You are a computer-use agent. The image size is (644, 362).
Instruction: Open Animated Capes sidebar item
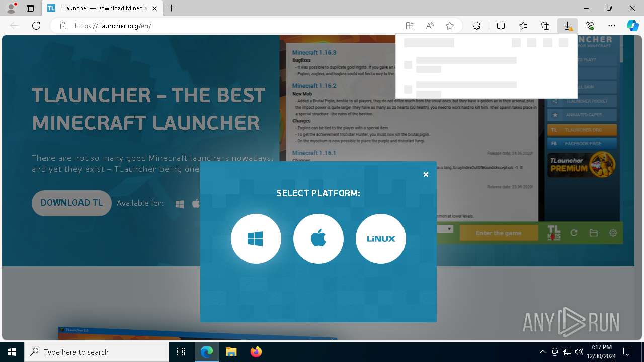(582, 115)
